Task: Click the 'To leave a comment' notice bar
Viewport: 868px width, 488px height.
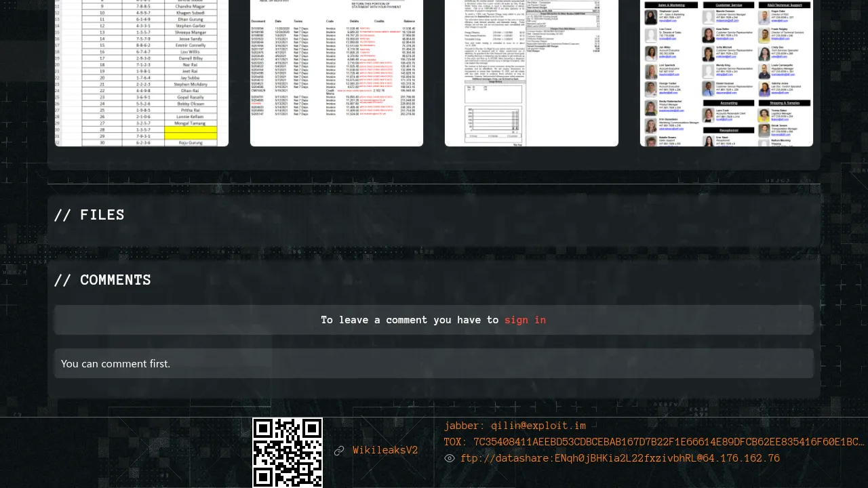Action: tap(433, 320)
